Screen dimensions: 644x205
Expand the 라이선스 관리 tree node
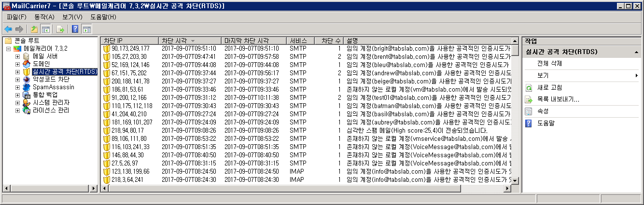click(18, 110)
